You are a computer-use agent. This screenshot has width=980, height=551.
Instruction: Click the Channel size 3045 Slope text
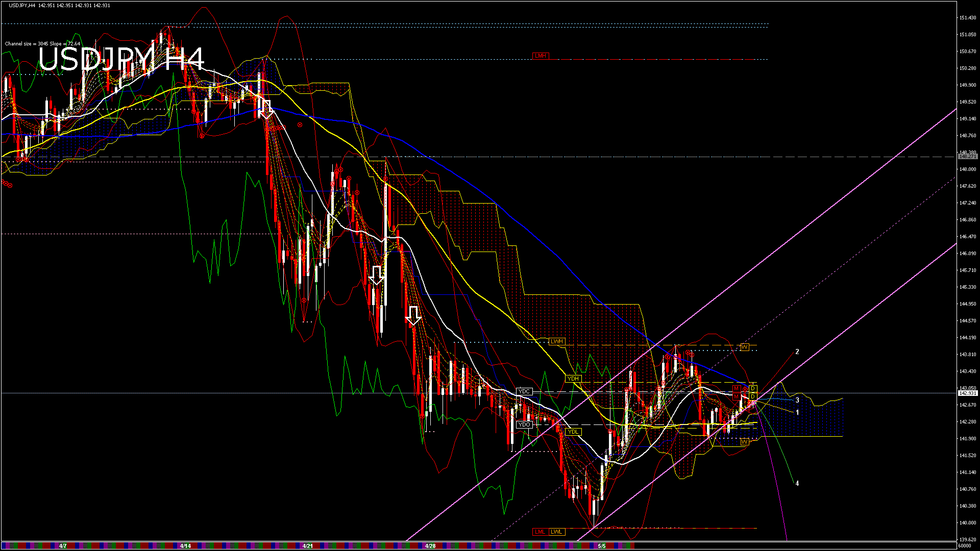click(x=43, y=44)
